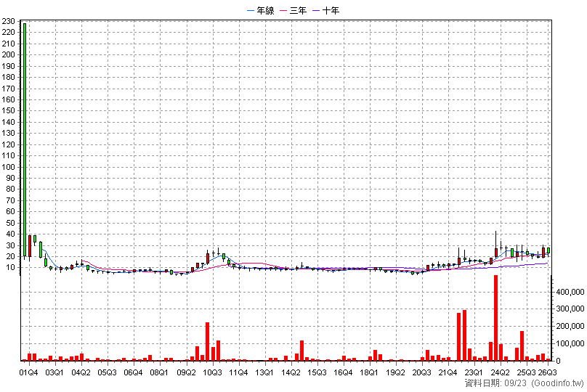Image resolution: width=587 pixels, height=392 pixels.
Task: Click the 09Q2 x-axis label
Action: click(x=186, y=372)
